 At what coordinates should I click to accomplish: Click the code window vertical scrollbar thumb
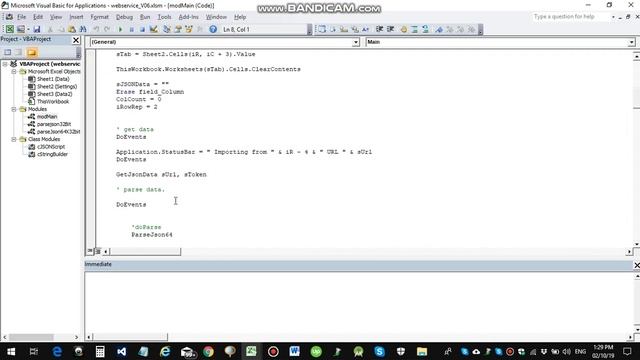[x=636, y=84]
